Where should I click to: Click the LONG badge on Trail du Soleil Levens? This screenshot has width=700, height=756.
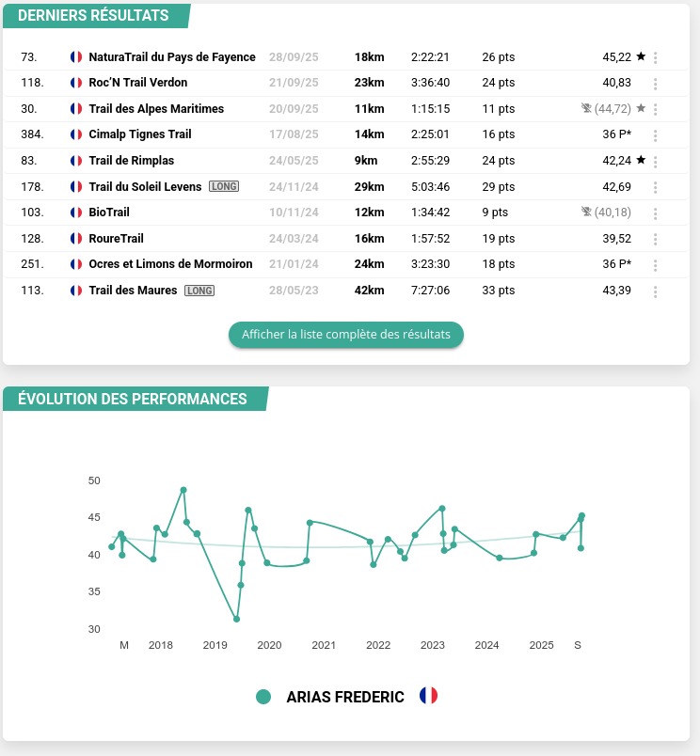[x=224, y=186]
